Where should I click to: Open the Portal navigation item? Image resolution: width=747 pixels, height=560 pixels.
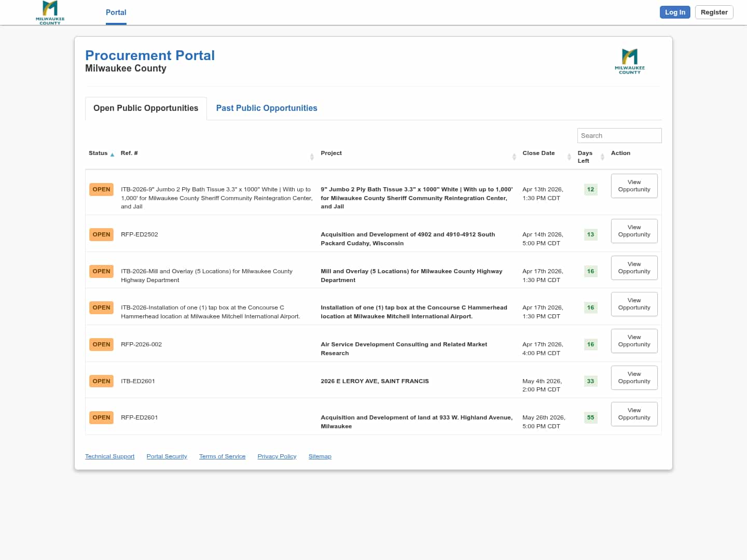116,12
